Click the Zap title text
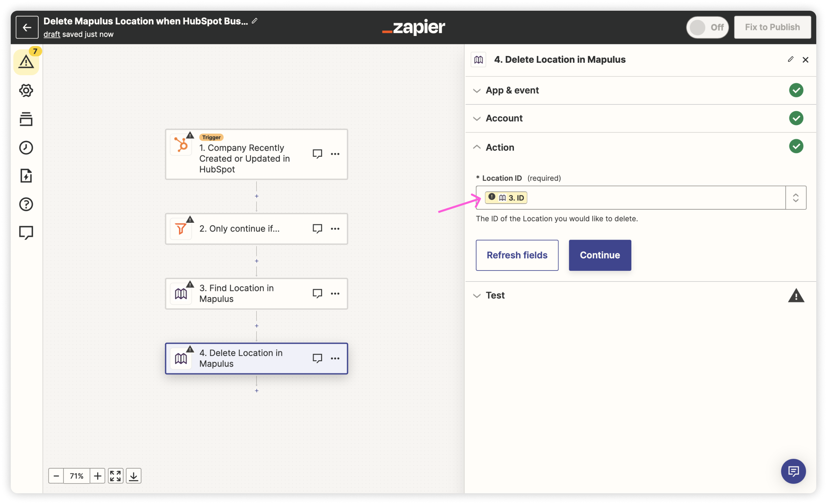Viewport: 827px width, 504px height. [x=146, y=21]
